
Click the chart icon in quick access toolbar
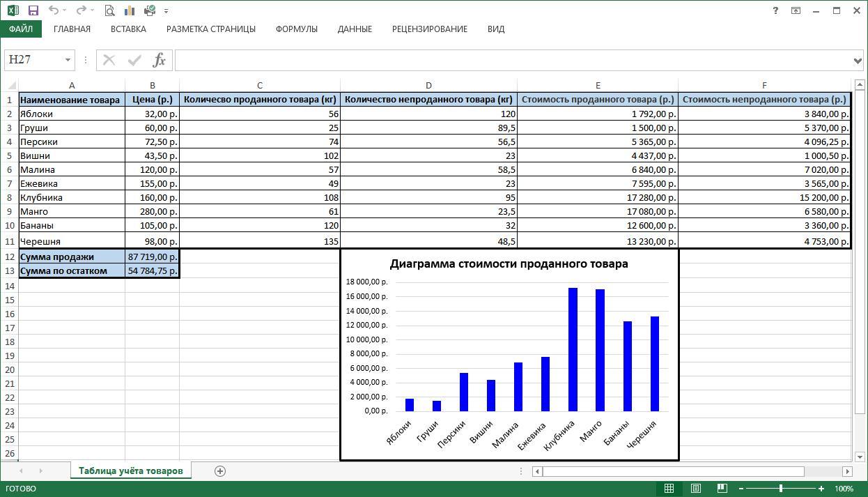click(x=129, y=10)
